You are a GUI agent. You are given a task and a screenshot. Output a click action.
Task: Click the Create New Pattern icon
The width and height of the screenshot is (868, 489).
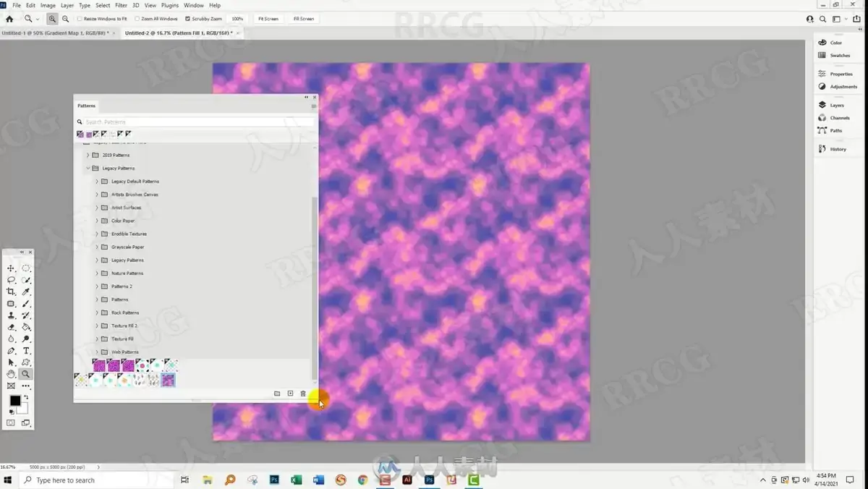[x=290, y=394]
